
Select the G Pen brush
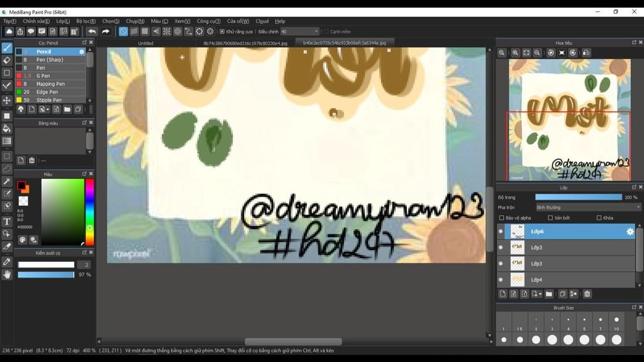(50, 76)
